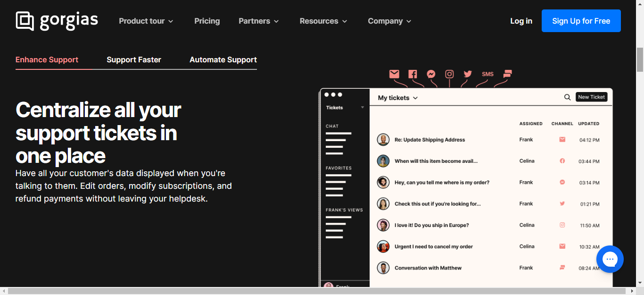Select the Enhance Support tab
Viewport: 644px width, 295px height.
pyautogui.click(x=47, y=59)
